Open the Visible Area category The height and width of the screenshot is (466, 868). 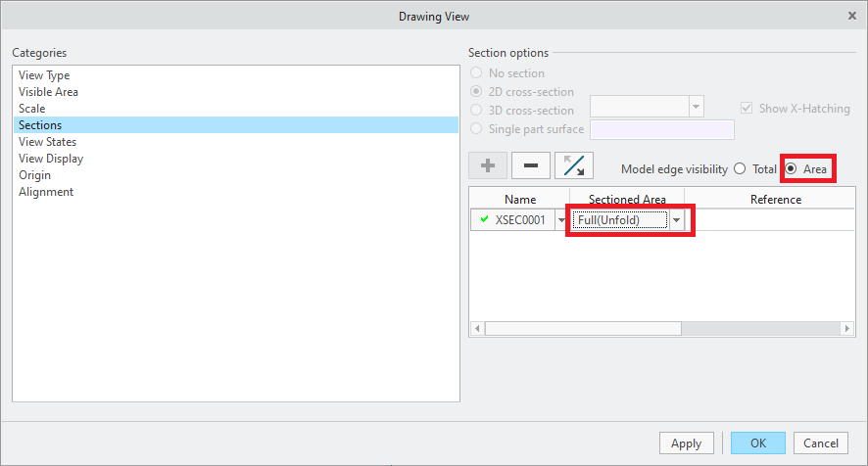48,92
